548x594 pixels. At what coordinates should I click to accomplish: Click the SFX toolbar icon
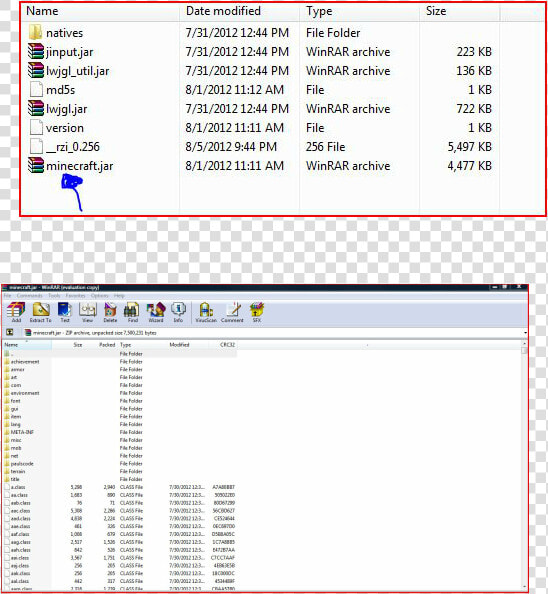257,310
